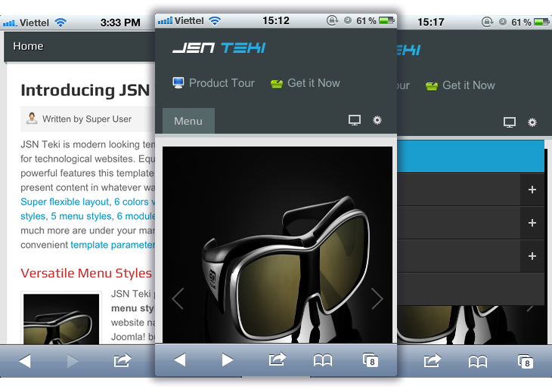Select the Home menu item in left phone

(28, 46)
